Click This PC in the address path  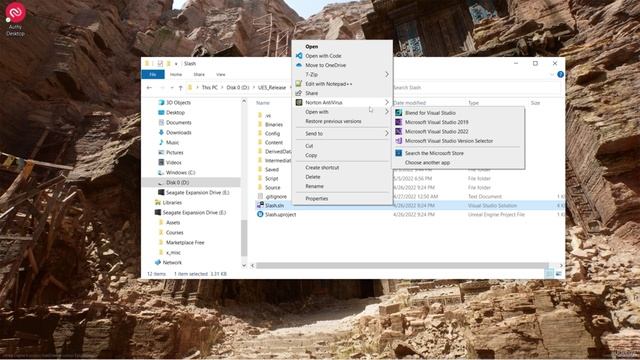[210, 88]
